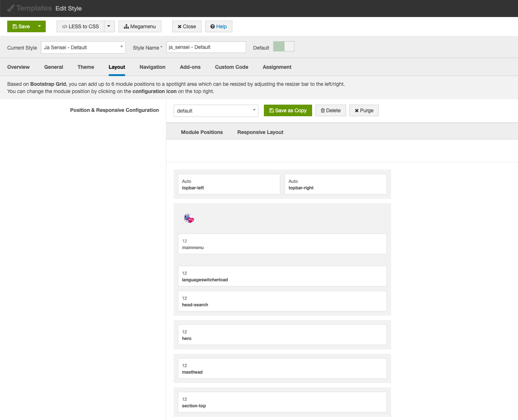Viewport: 518px width, 420px height.
Task: Open the default layout dropdown
Action: pos(216,111)
